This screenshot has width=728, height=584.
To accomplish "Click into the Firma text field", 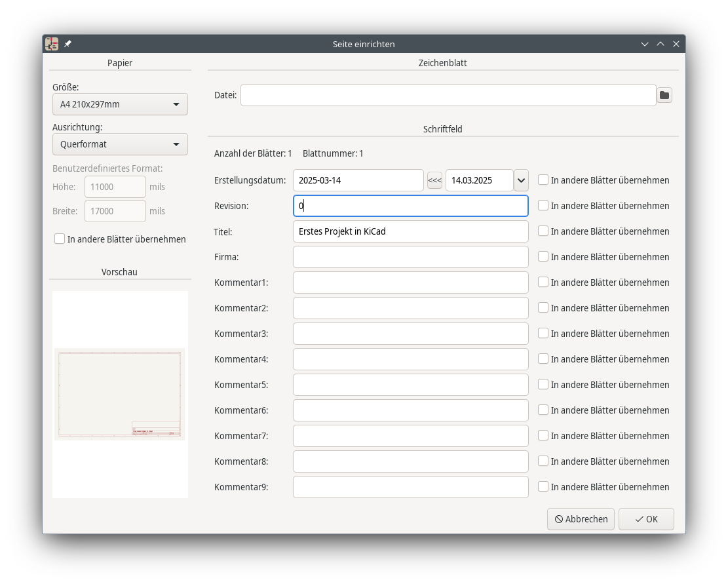I will [x=410, y=257].
